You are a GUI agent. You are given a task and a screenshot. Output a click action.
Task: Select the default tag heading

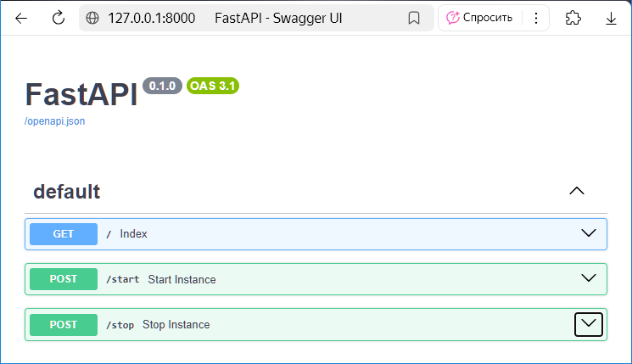[x=67, y=192]
